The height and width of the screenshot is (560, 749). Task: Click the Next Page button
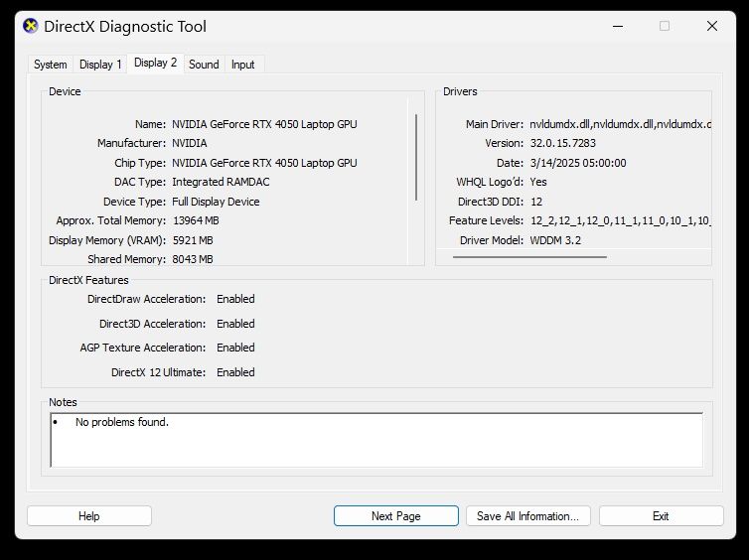click(x=396, y=516)
